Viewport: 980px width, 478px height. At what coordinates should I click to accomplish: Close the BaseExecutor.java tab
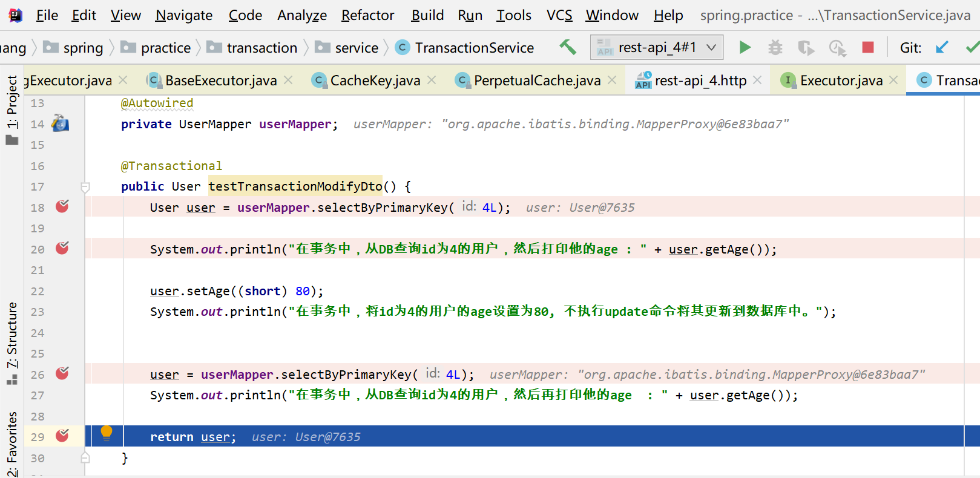pos(289,80)
